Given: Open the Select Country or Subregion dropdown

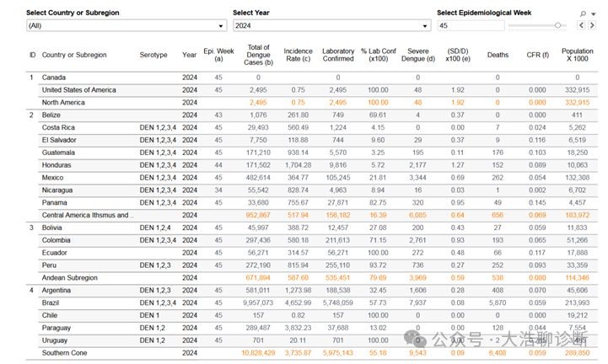Looking at the screenshot, I should coord(126,26).
